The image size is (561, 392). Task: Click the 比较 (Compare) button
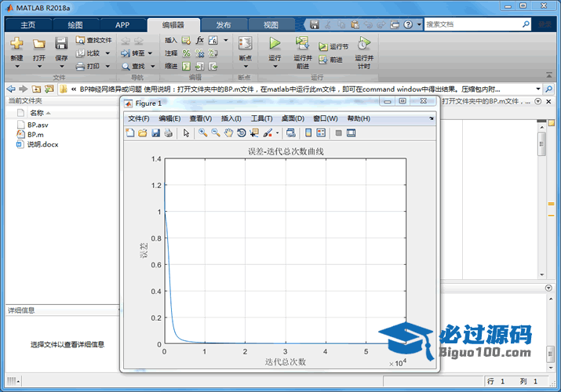click(x=89, y=53)
